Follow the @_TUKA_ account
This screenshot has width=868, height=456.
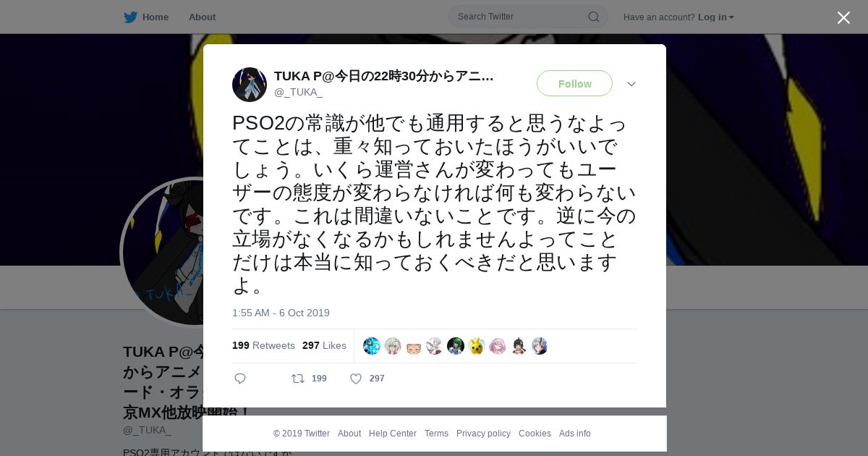coord(574,83)
